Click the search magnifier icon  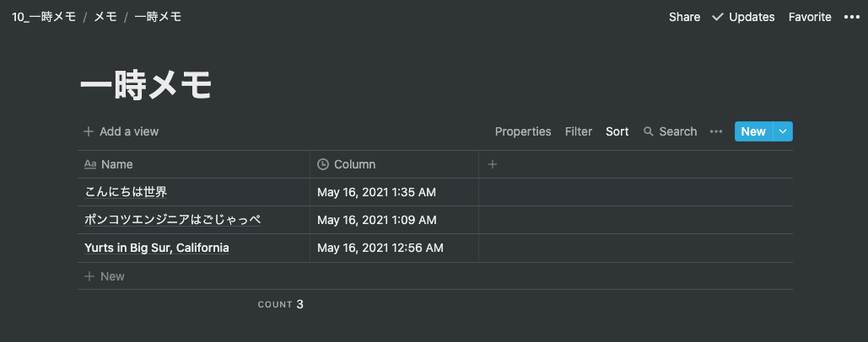649,131
